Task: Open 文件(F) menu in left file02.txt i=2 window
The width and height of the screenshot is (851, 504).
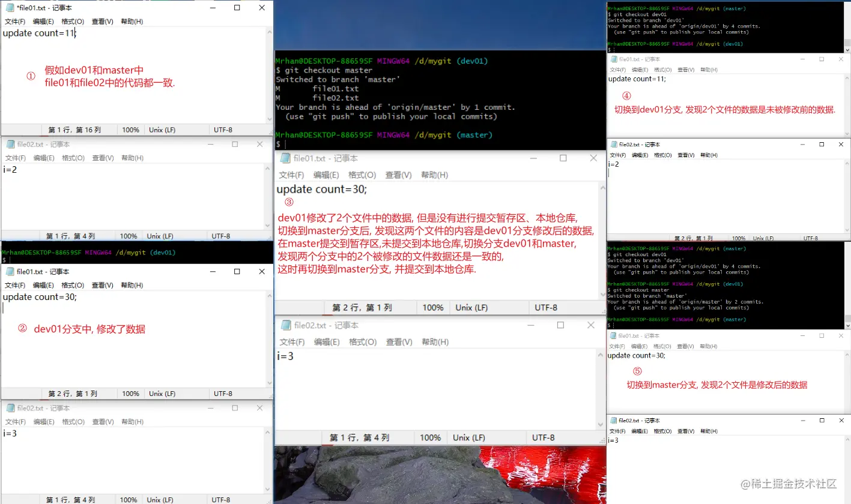Action: point(15,158)
